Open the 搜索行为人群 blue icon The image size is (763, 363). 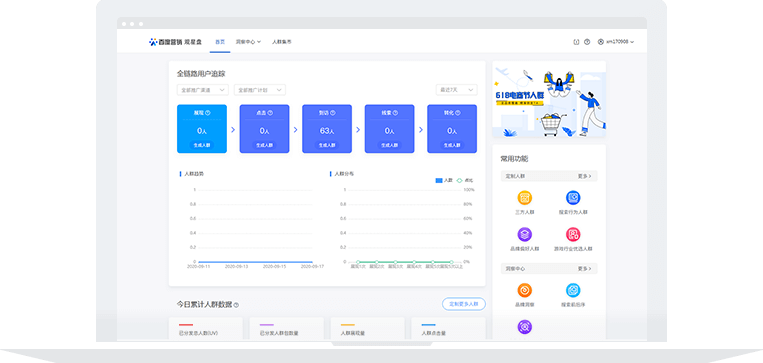(573, 198)
